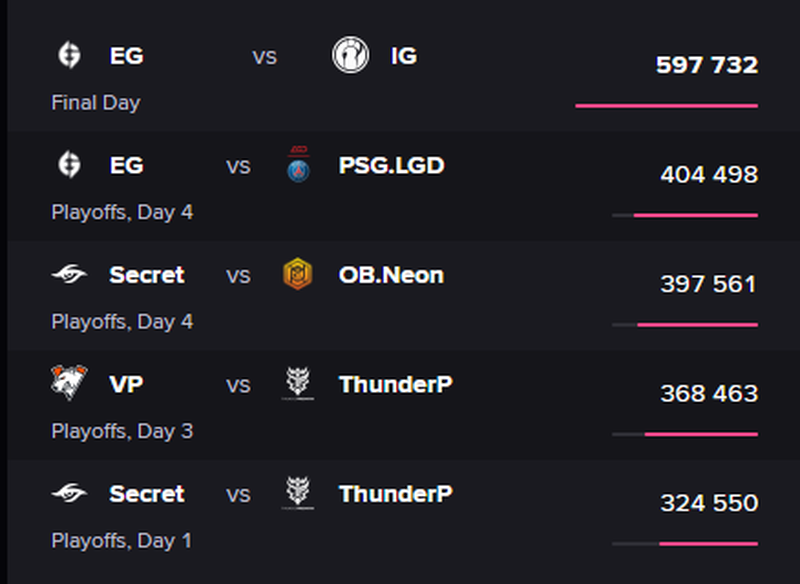
Task: Click the Secret logo in the Playoffs Day 1 match
Action: tap(69, 493)
